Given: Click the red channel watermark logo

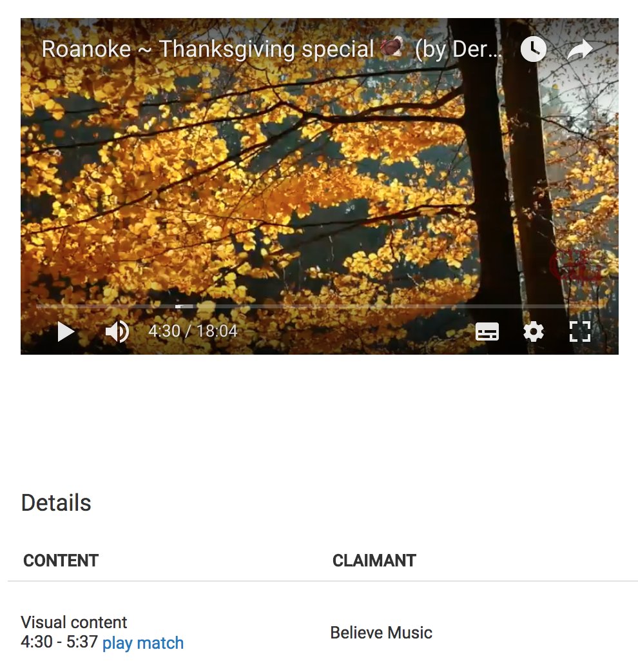Looking at the screenshot, I should pyautogui.click(x=576, y=266).
